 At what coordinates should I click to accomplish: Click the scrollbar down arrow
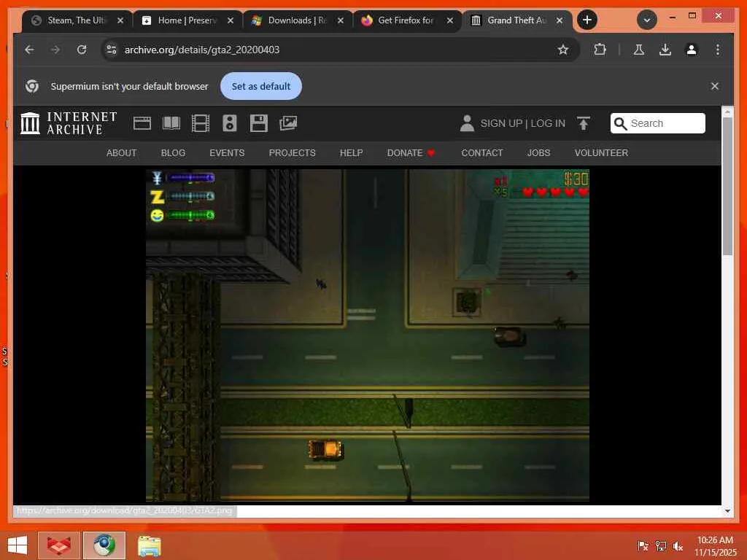point(727,511)
